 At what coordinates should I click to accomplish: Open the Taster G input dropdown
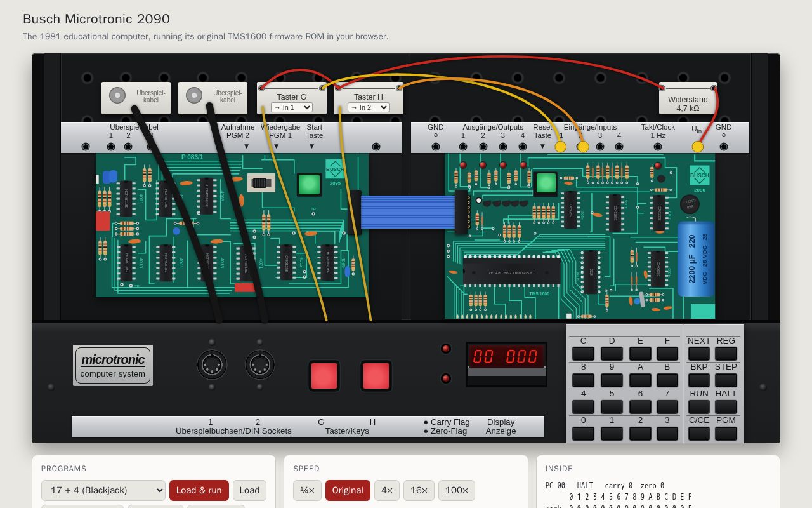pos(292,107)
